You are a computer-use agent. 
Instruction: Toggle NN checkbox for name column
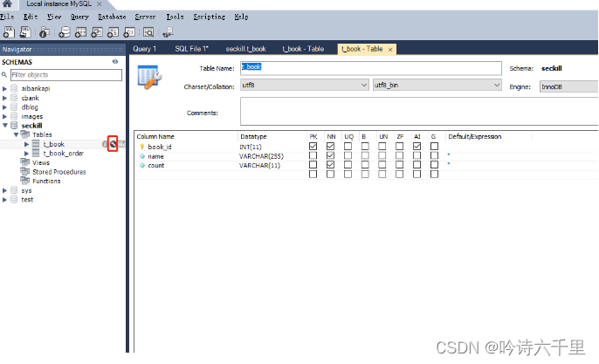(330, 155)
